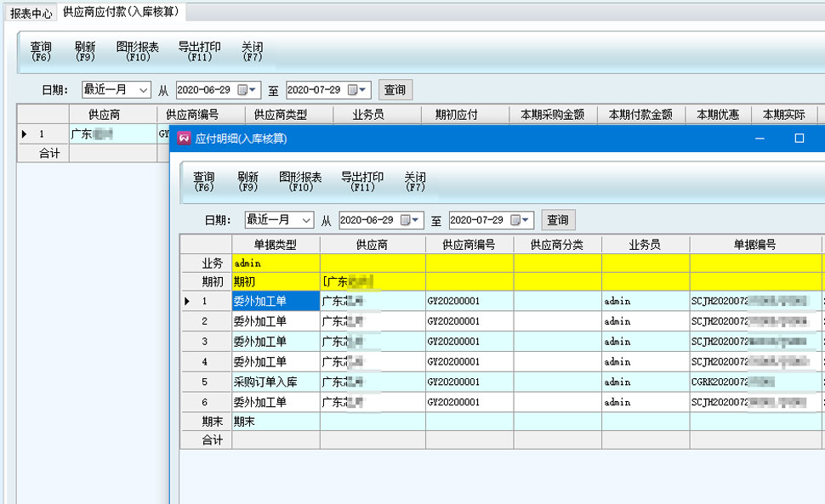Click the 单据类型 column header in 应付明细 dialog
The image size is (825, 504).
coord(276,245)
